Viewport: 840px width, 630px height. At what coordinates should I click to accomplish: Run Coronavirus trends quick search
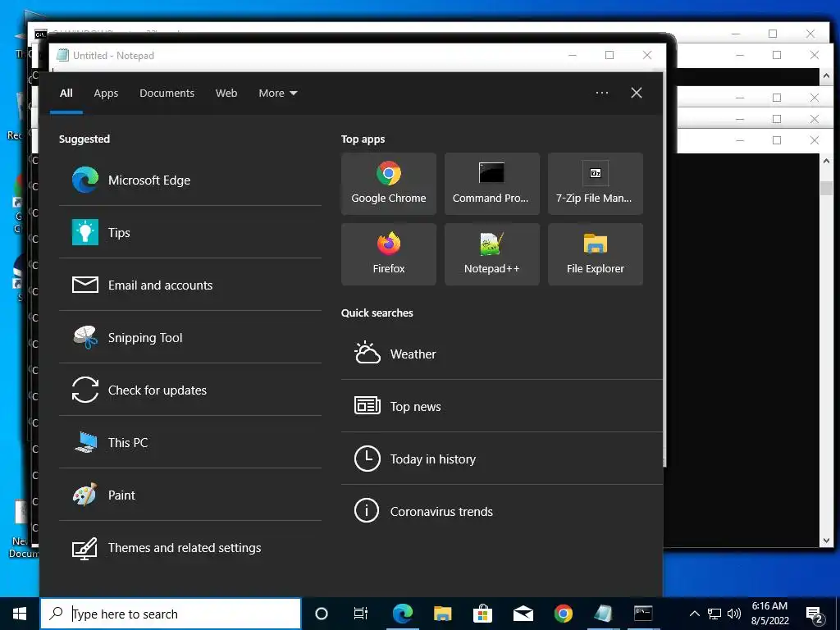click(x=502, y=511)
